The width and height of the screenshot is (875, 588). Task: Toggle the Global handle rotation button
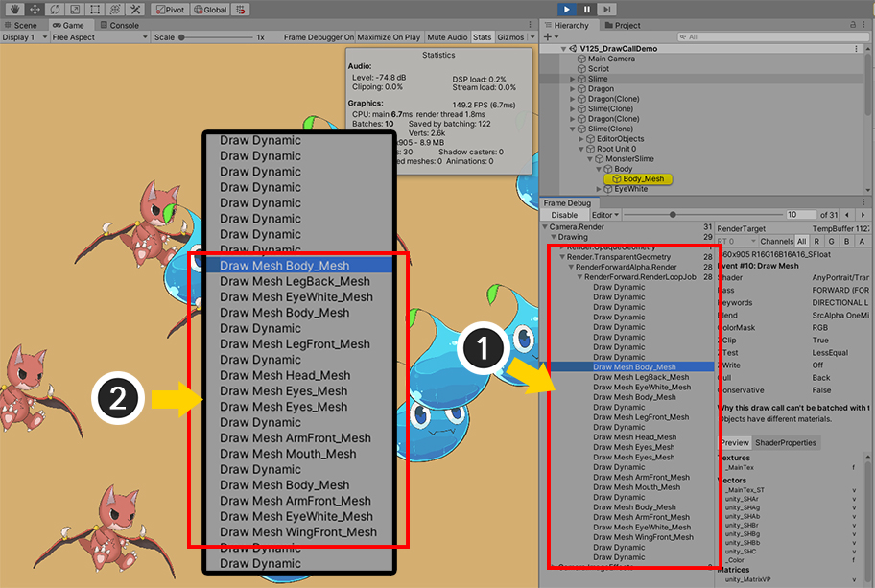[x=210, y=9]
